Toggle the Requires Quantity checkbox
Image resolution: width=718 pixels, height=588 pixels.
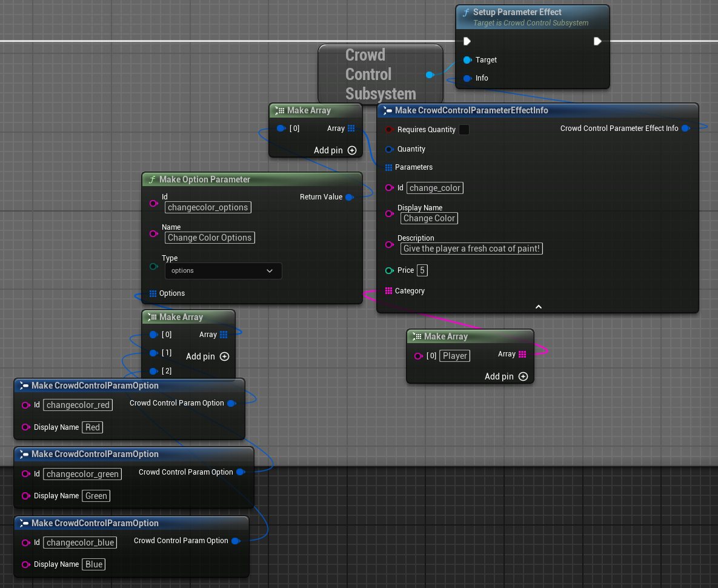click(x=464, y=130)
